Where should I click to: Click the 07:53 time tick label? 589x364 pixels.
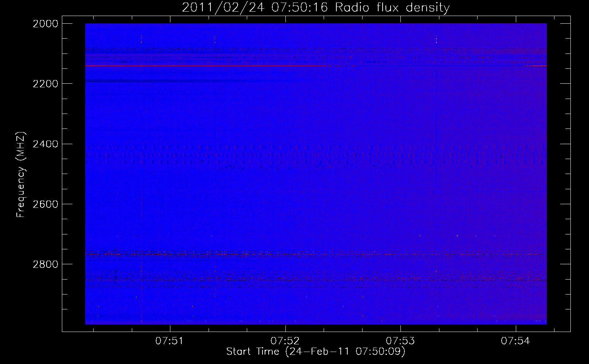pyautogui.click(x=400, y=341)
